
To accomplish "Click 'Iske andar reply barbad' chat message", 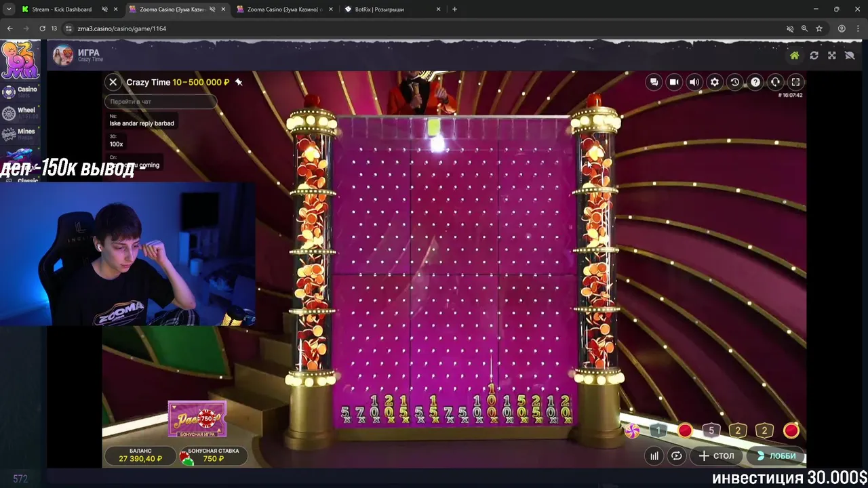I will 142,123.
